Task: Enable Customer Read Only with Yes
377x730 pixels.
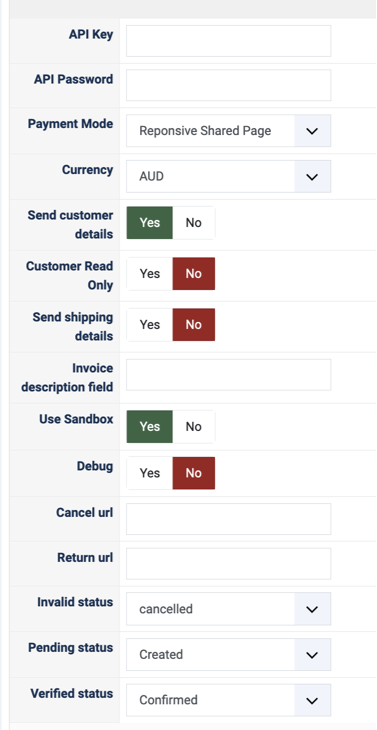Action: pos(149,273)
